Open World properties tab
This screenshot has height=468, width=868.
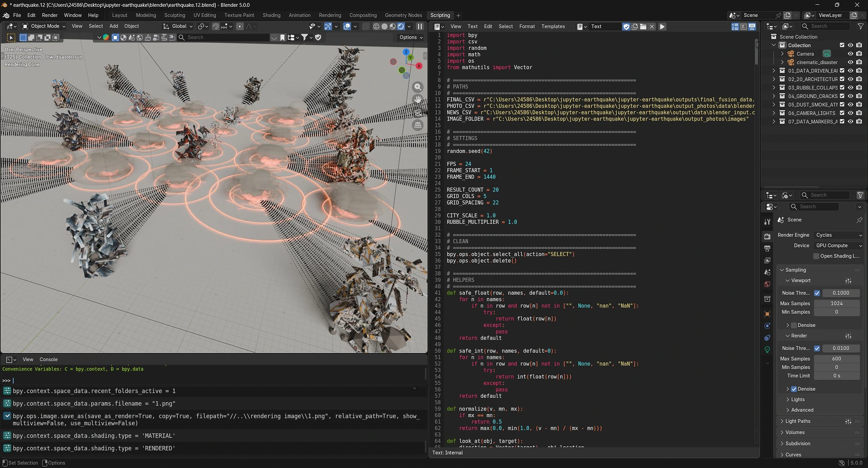point(767,284)
